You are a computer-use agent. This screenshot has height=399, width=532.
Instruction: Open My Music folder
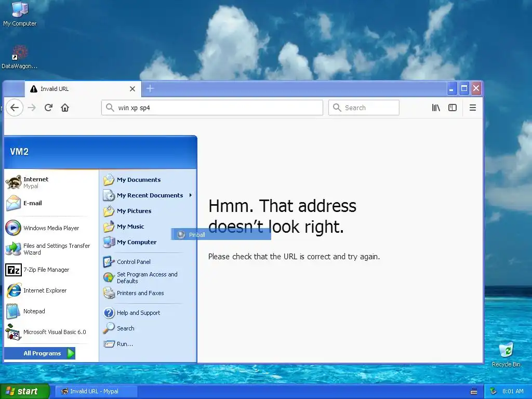[148, 227]
